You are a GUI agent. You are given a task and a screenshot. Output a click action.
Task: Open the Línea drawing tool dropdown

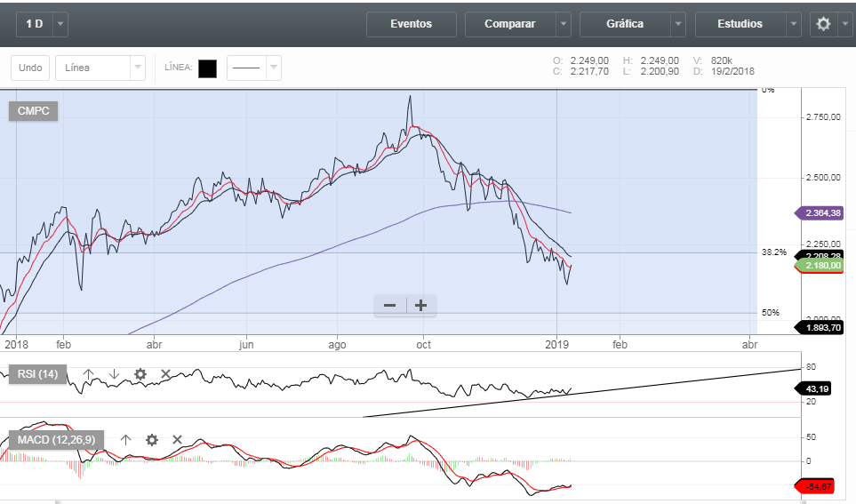click(x=137, y=68)
